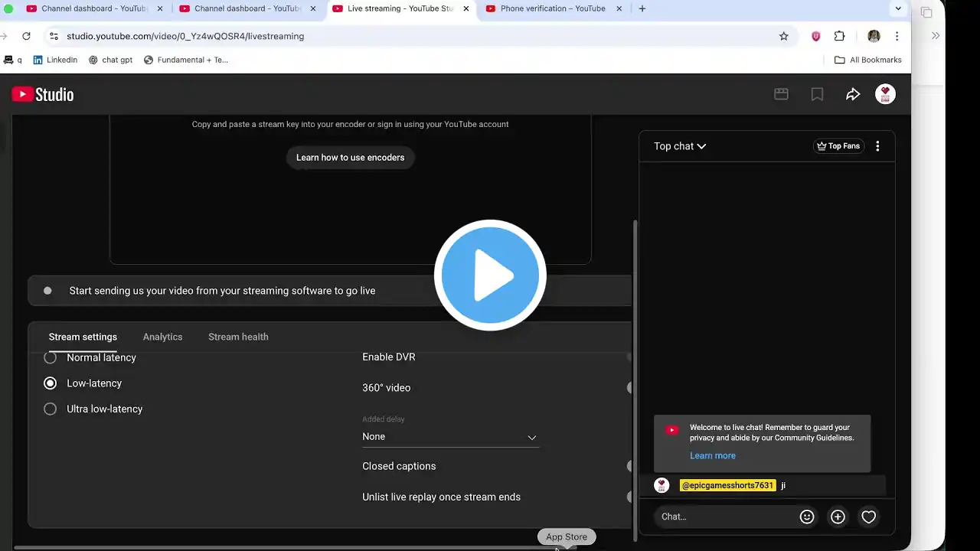Open the uBlock shield extension icon
980x551 pixels.
click(x=816, y=36)
